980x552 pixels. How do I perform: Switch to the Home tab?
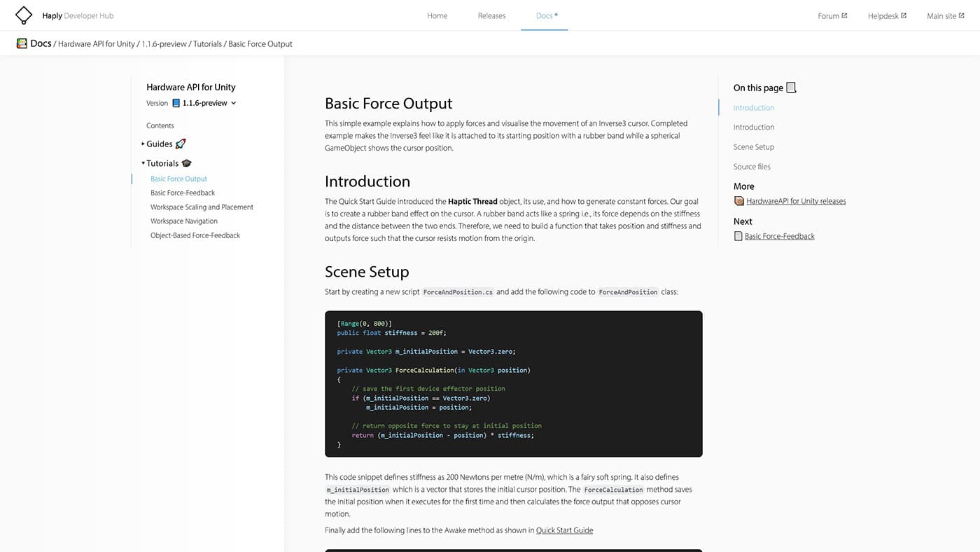pos(437,15)
